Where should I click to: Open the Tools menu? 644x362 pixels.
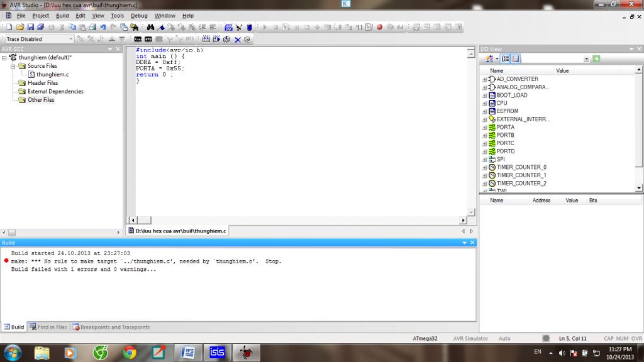click(117, 16)
